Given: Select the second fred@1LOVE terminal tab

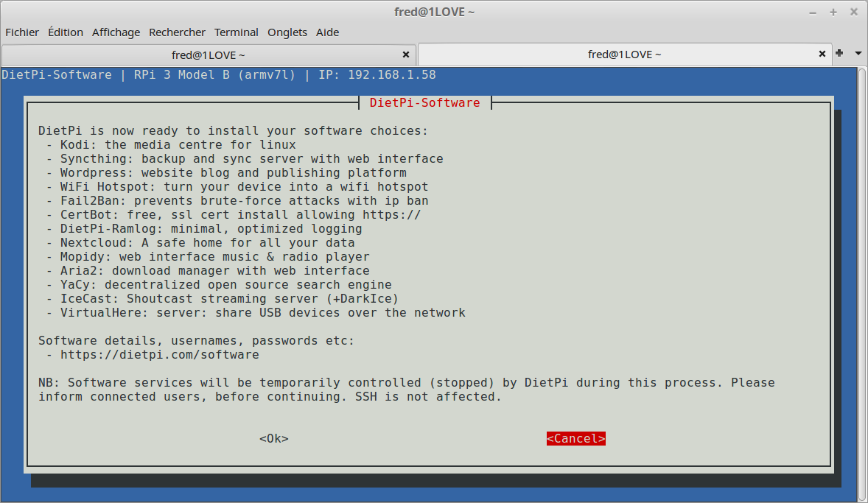Looking at the screenshot, I should click(624, 54).
